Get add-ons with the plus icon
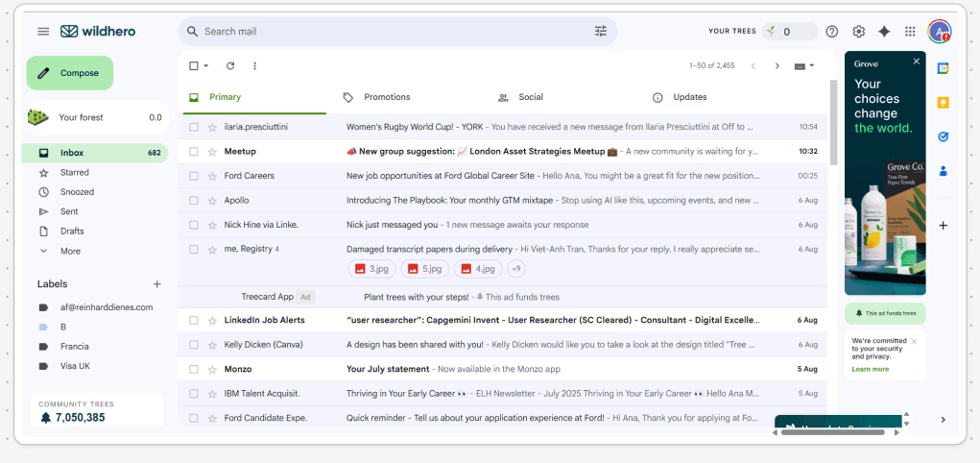The image size is (980, 463). coord(944,225)
